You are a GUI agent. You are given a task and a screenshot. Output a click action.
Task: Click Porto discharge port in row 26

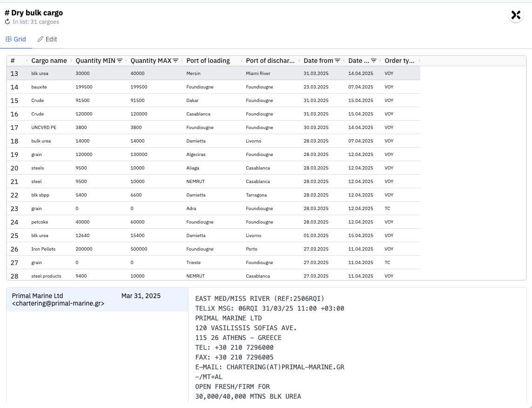click(251, 249)
